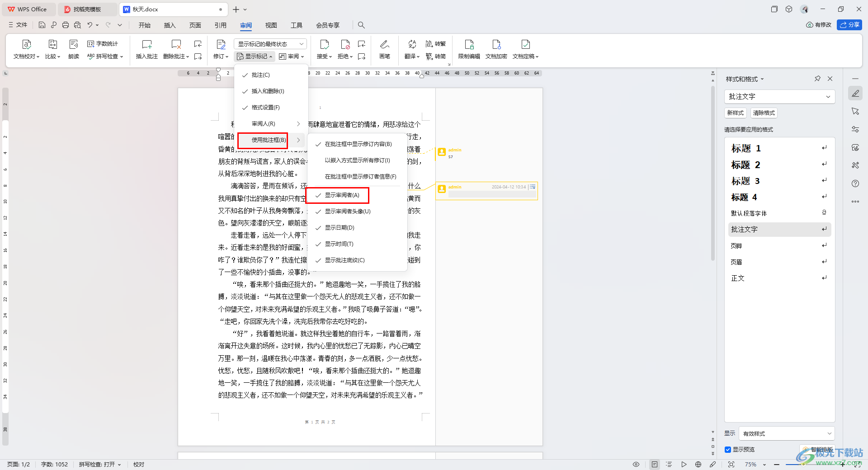The height and width of the screenshot is (470, 868).
Task: Click the print icon in quick toolbar
Action: 66,25
